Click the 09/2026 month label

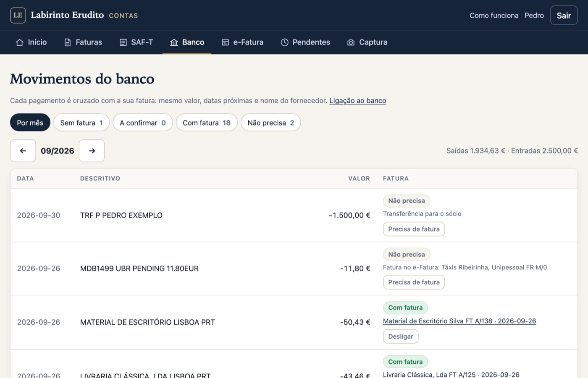58,151
